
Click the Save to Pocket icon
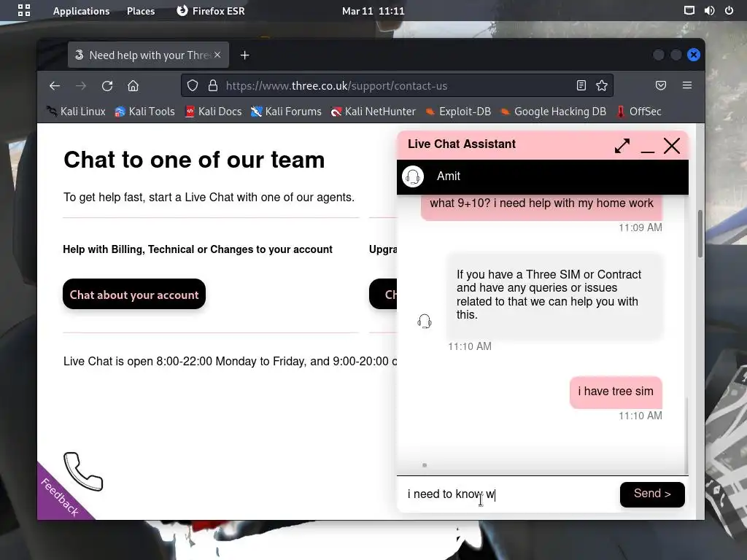(x=661, y=86)
